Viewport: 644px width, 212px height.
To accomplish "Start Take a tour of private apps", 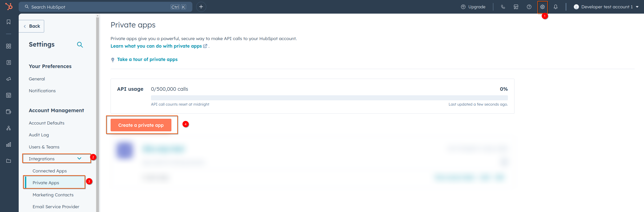I will tap(147, 59).
